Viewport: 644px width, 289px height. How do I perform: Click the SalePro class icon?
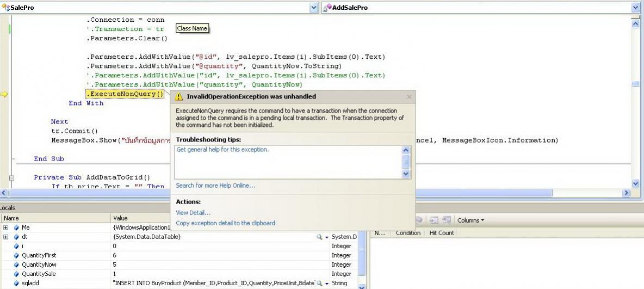[6, 8]
